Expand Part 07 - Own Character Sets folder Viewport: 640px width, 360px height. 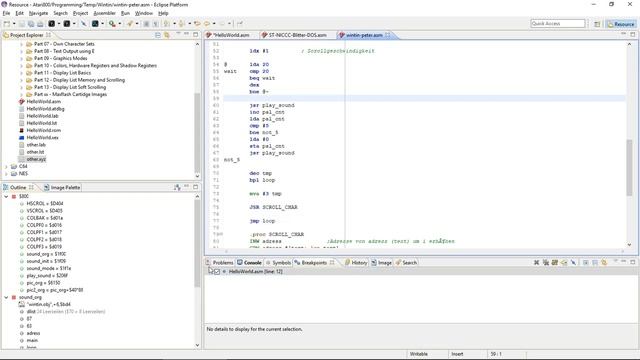click(22, 44)
